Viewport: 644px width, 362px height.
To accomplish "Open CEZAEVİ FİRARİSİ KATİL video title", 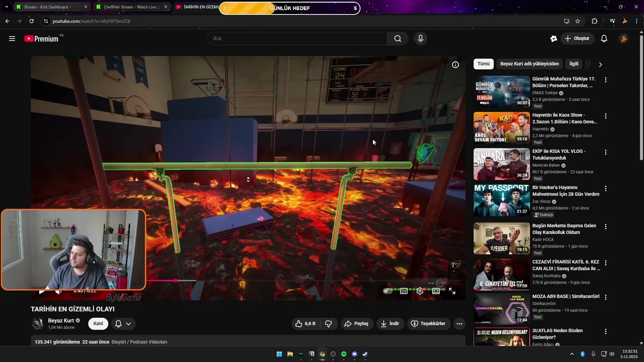I will pyautogui.click(x=566, y=265).
